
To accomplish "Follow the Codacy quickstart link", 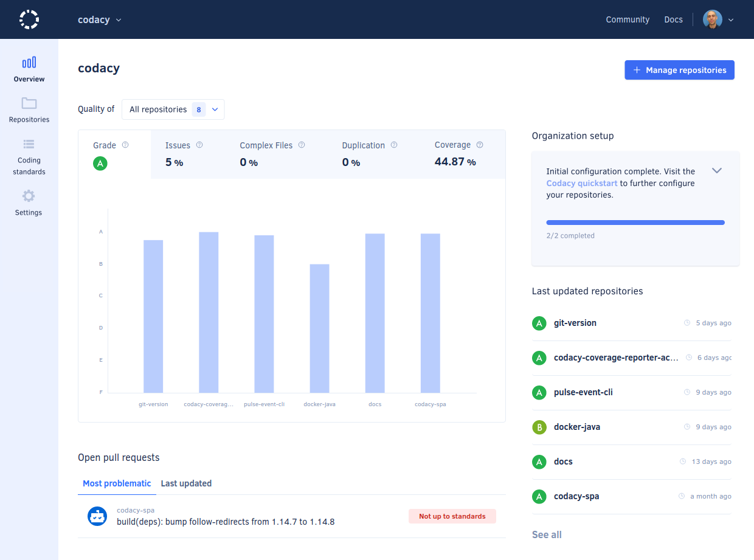I will tap(582, 183).
